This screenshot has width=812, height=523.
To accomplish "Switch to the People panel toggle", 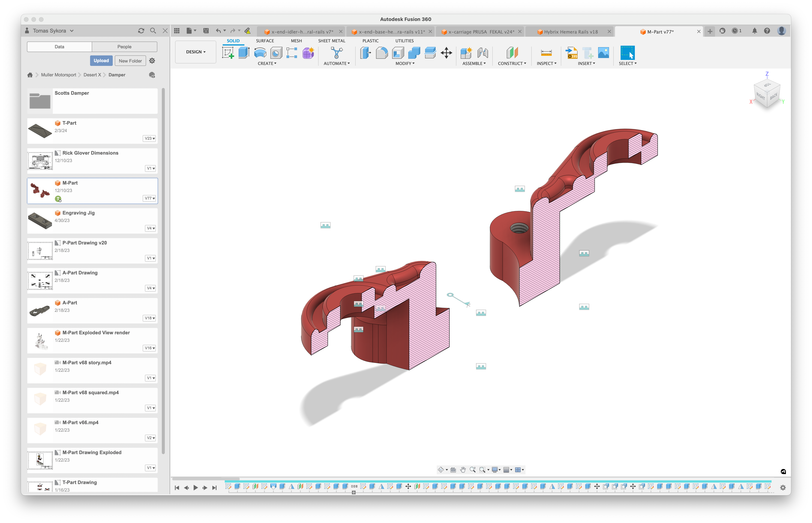I will (x=124, y=47).
